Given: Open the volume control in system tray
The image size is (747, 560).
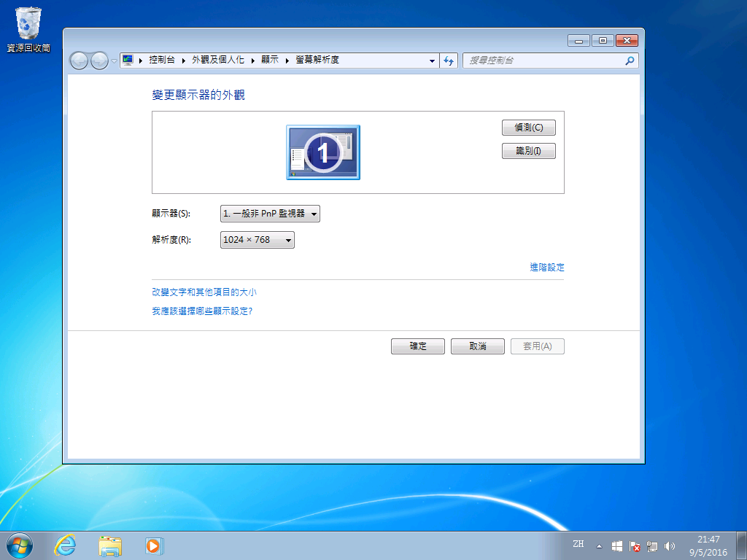Looking at the screenshot, I should click(x=670, y=545).
